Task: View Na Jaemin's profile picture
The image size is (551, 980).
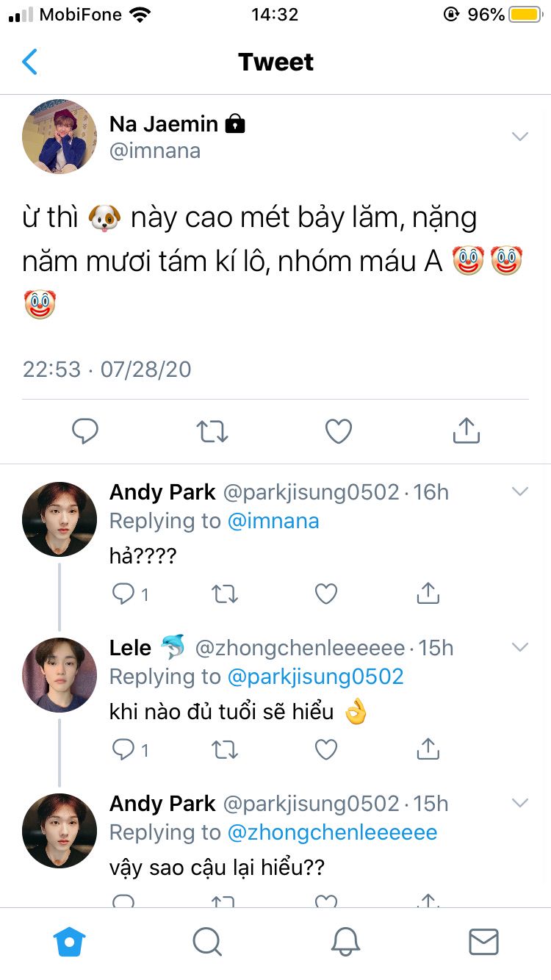Action: coord(60,137)
